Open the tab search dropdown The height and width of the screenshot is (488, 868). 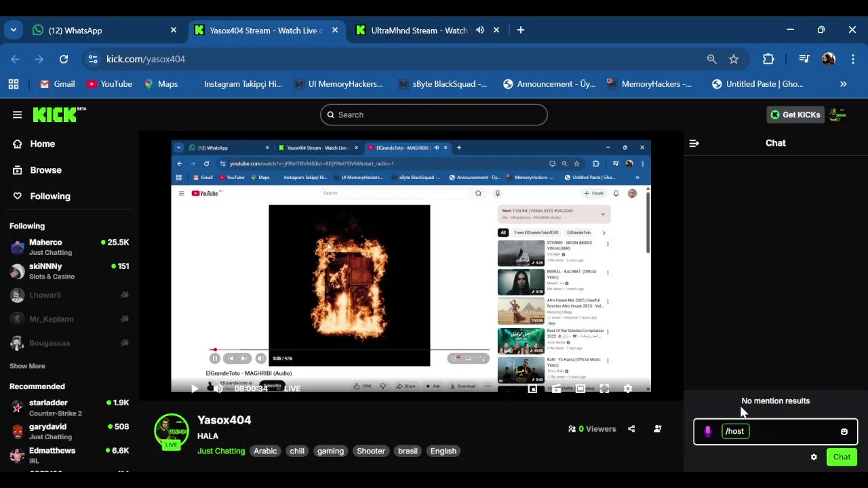click(x=14, y=30)
